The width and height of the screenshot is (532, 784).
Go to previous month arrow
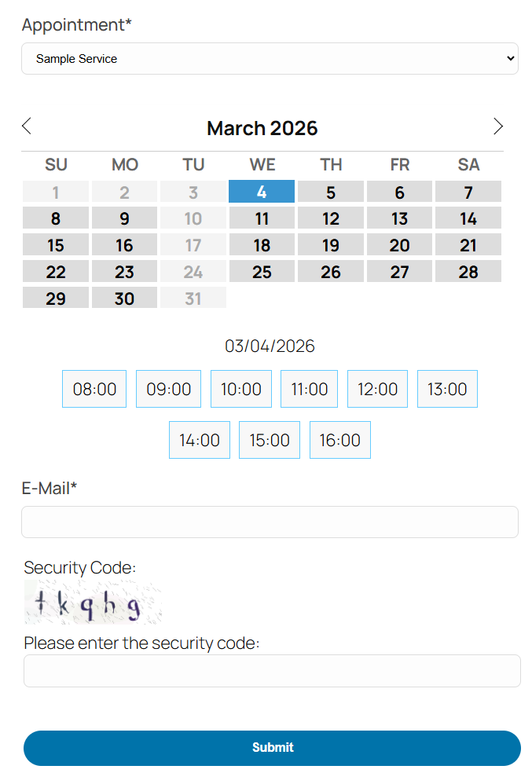pos(27,126)
